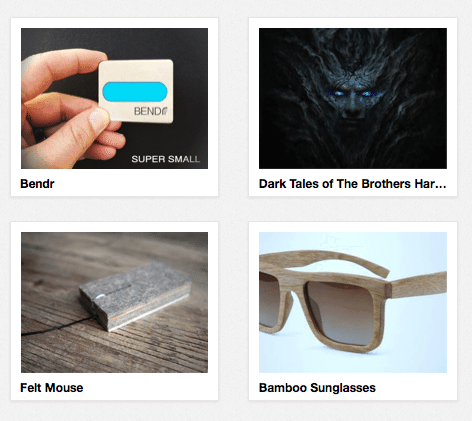Click the grey felt mouse body
Image resolution: width=472 pixels, height=421 pixels.
point(135,295)
